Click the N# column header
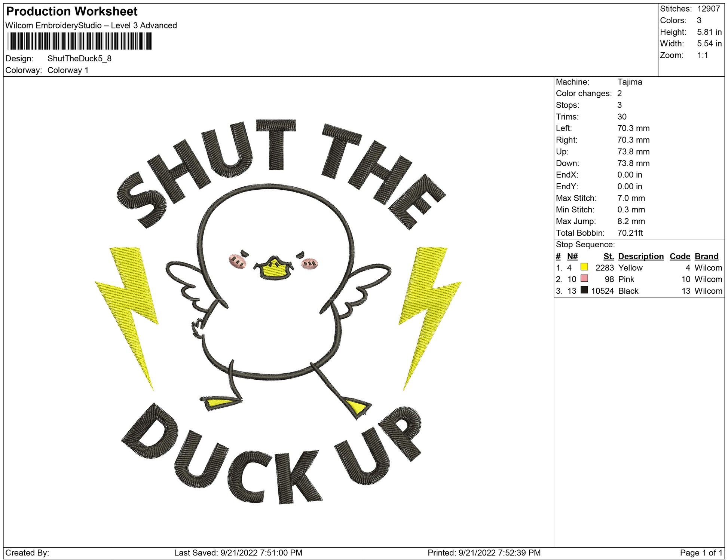The width and height of the screenshot is (728, 560). pyautogui.click(x=572, y=256)
